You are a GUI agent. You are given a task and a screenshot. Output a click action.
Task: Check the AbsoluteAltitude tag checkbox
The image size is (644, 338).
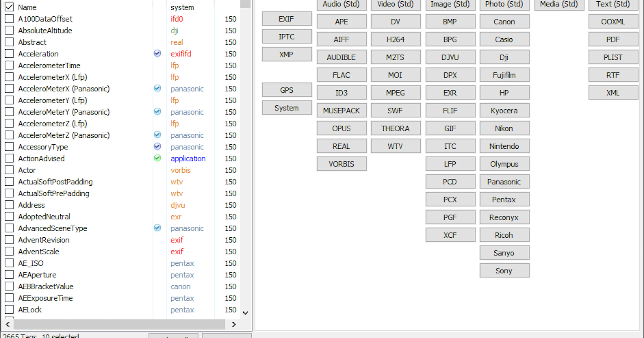[x=9, y=30]
